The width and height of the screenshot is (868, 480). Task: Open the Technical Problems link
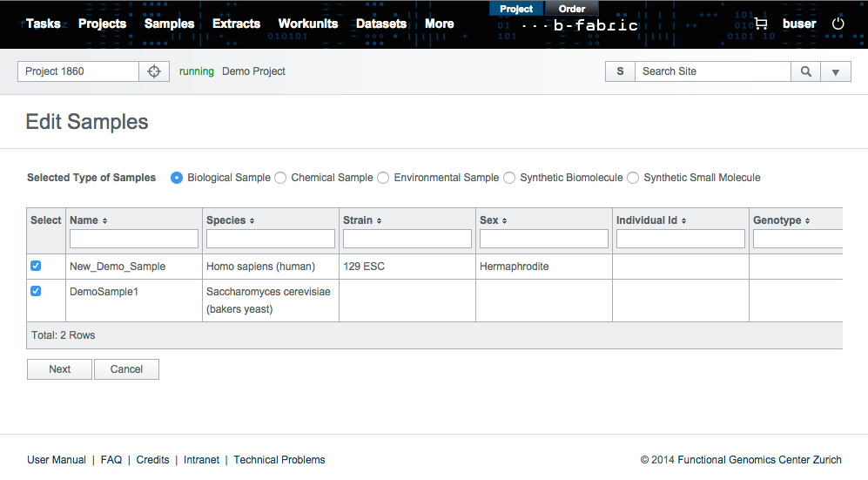click(279, 460)
